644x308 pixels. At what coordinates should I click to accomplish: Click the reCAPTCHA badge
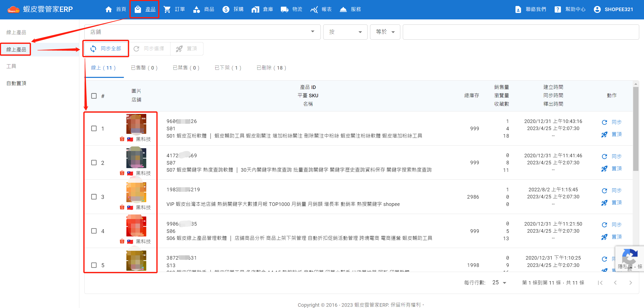tap(630, 259)
